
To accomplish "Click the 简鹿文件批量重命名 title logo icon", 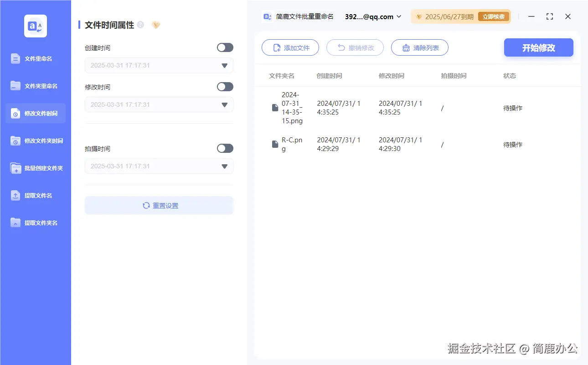I will pos(268,16).
